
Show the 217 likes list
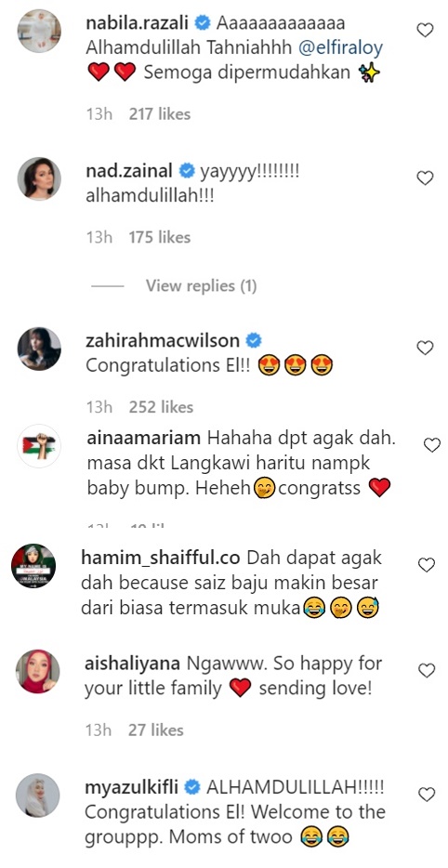(x=160, y=114)
